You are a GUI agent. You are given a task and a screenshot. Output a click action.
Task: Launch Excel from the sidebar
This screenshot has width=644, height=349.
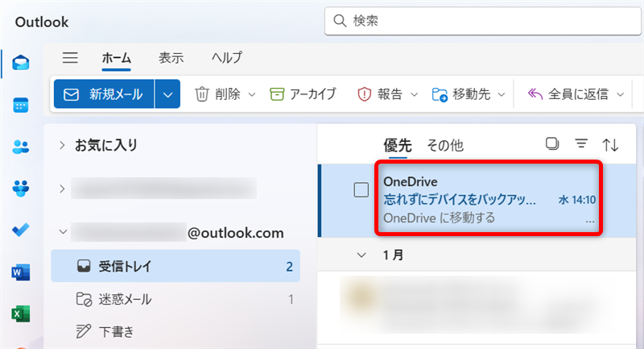click(21, 314)
